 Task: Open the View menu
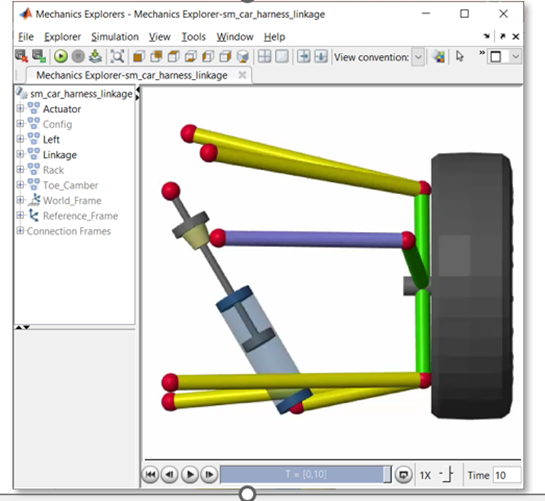tap(160, 37)
